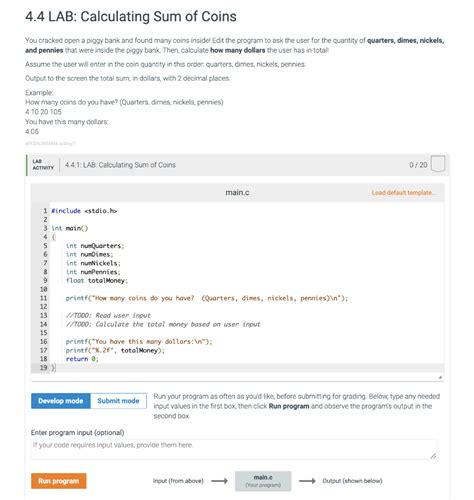Screen dimensions: 474x500
Task: Click the return 0 statement line
Action: [82, 359]
